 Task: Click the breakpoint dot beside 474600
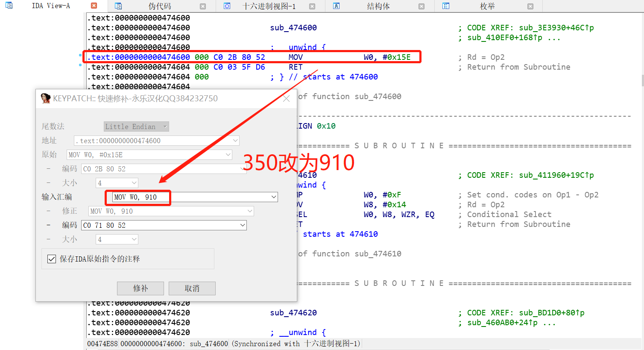coord(80,55)
